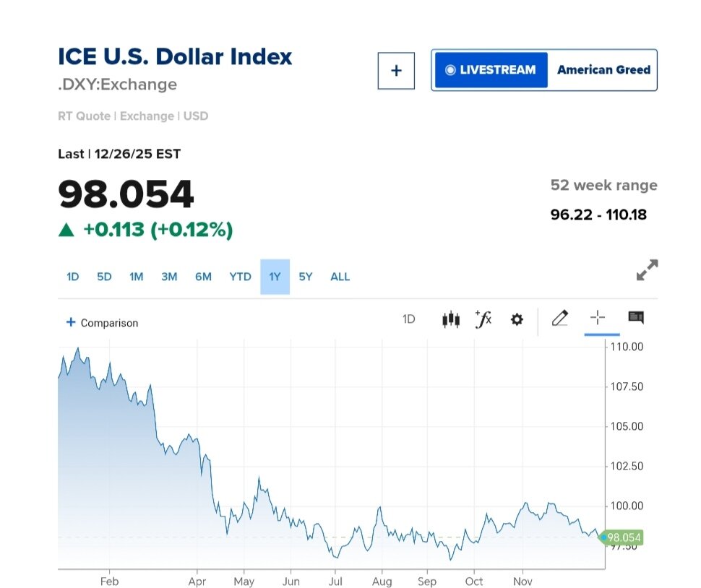Viewport: 701px width, 588px height.
Task: Switch to the 5D range tab
Action: 105,277
